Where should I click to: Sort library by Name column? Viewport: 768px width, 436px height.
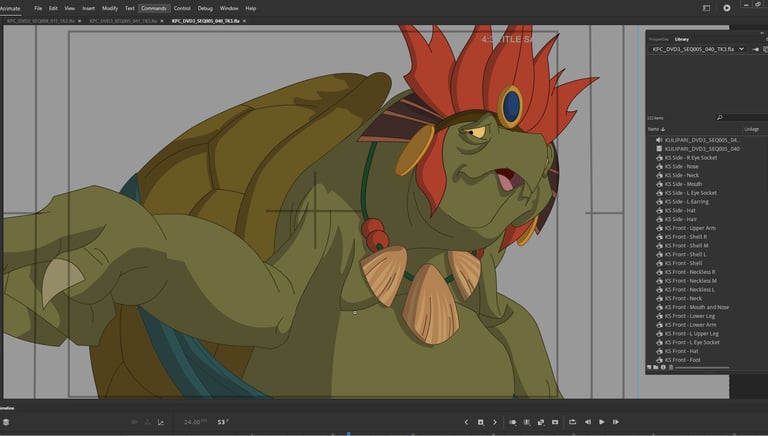pyautogui.click(x=656, y=129)
